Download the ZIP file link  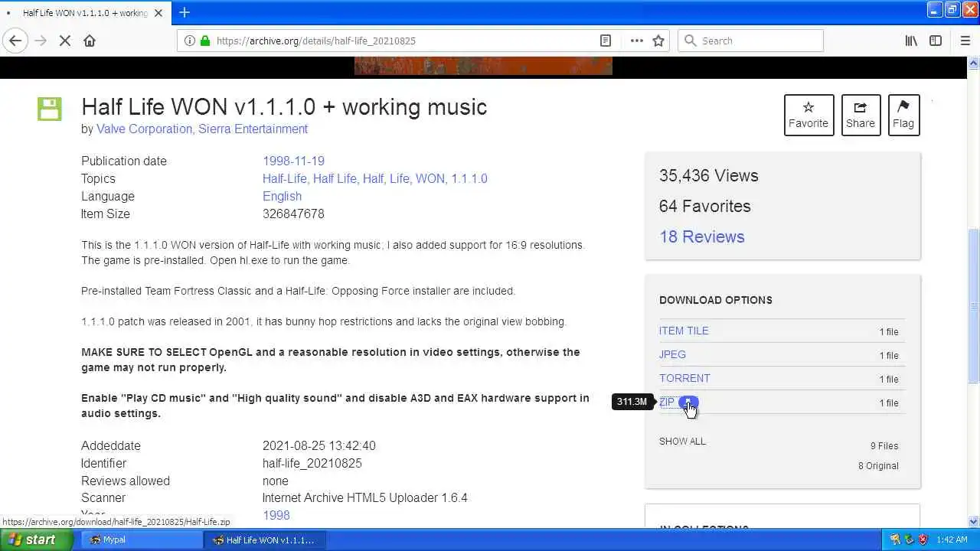tap(667, 402)
